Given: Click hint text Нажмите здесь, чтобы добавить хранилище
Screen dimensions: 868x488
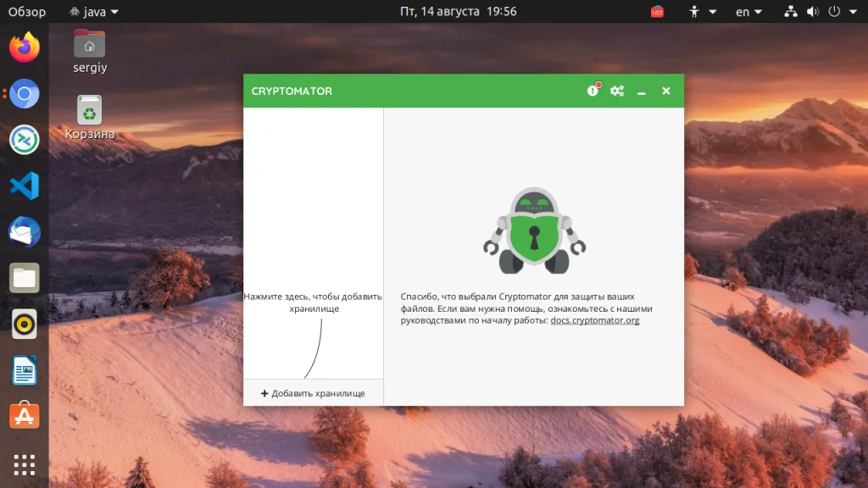Looking at the screenshot, I should coord(314,302).
